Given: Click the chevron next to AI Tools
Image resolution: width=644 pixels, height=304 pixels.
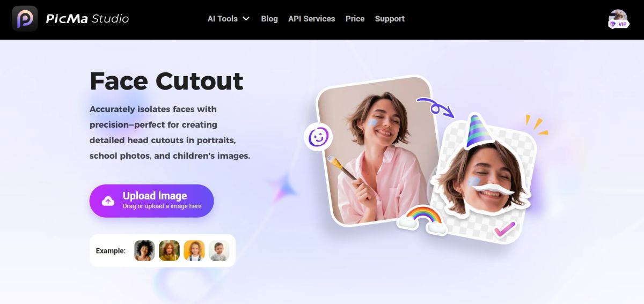Looking at the screenshot, I should coord(246,19).
